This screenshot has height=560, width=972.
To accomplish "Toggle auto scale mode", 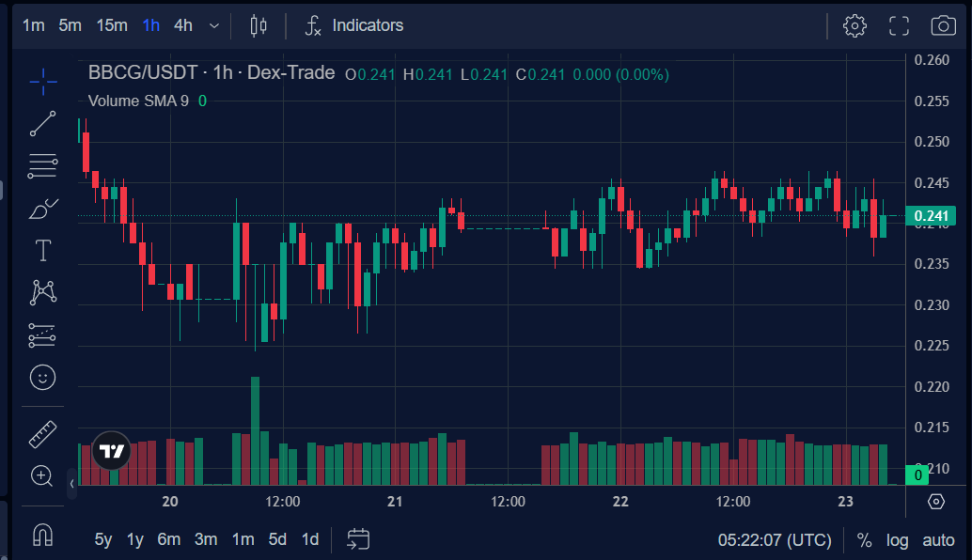I will [938, 540].
